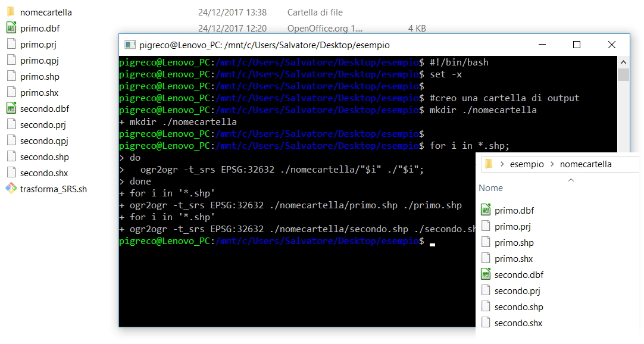Select primo.dbf icon in nomecartella panel
The width and height of the screenshot is (644, 344).
click(x=485, y=210)
